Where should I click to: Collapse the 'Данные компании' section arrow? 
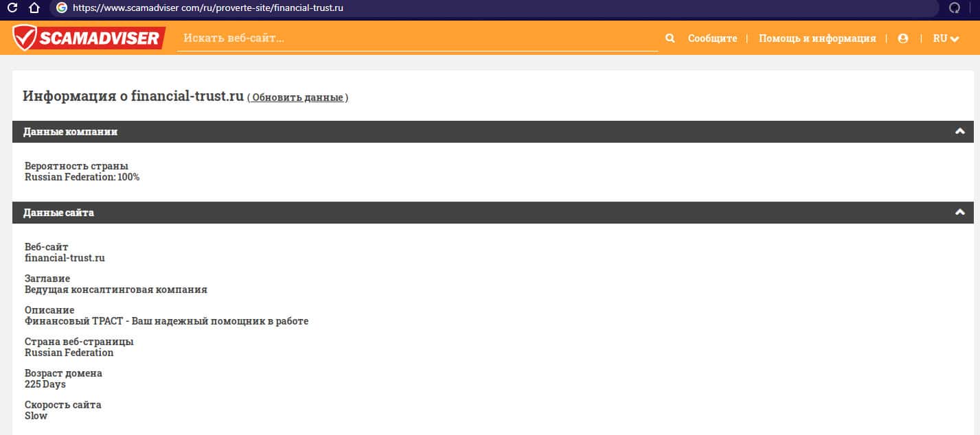[x=960, y=132]
